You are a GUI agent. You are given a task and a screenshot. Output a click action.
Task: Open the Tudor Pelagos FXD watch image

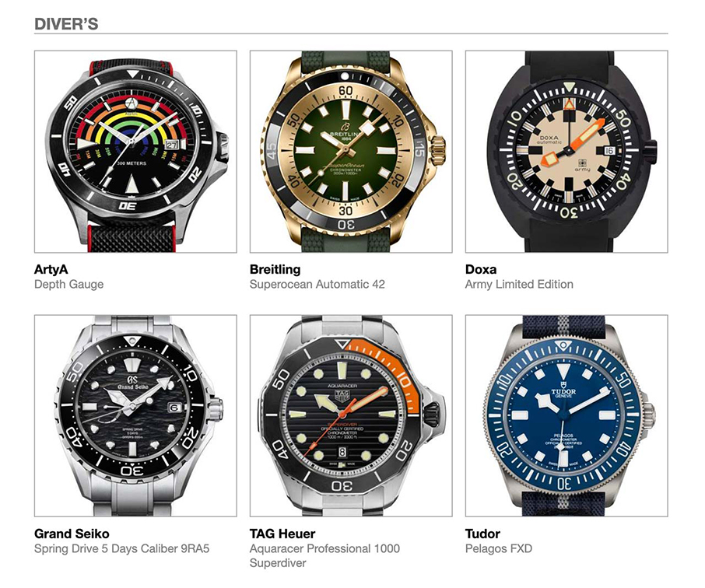pos(566,416)
